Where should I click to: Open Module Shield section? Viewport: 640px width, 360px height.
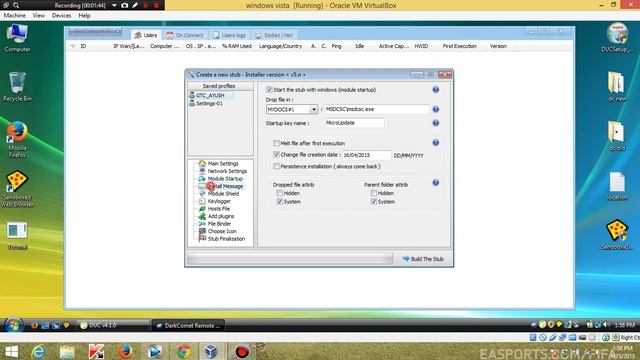[x=223, y=193]
